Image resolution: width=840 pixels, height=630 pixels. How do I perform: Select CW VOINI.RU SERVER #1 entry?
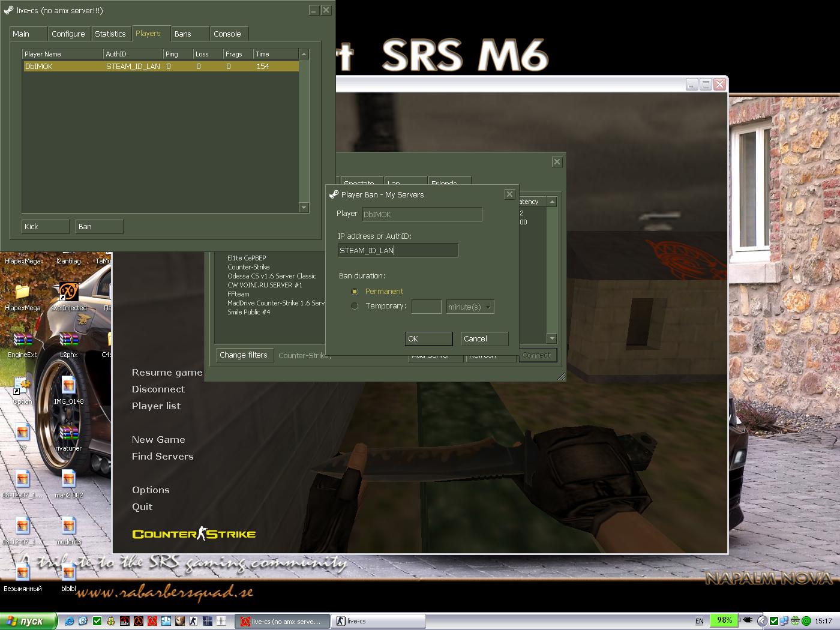pyautogui.click(x=265, y=285)
